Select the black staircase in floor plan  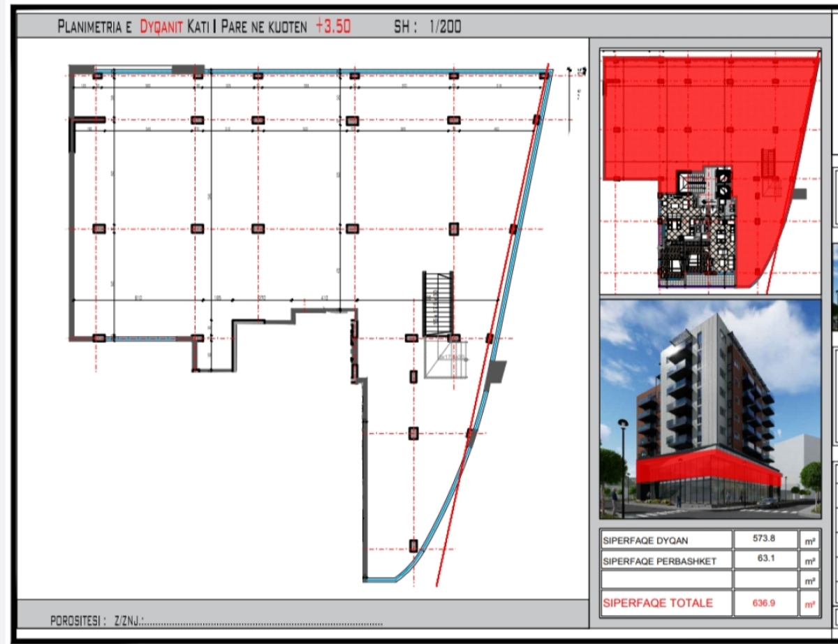[x=438, y=305]
